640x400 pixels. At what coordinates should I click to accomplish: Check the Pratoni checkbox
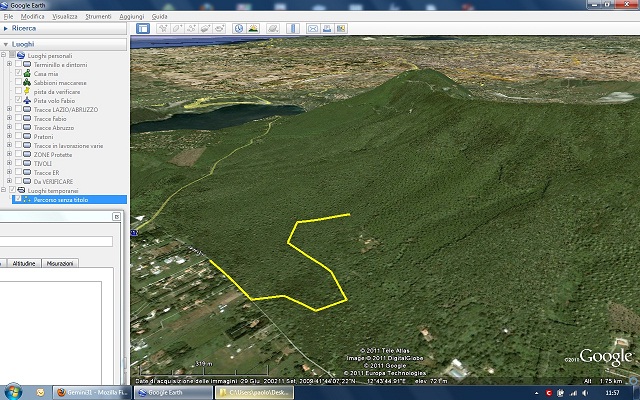(18, 136)
